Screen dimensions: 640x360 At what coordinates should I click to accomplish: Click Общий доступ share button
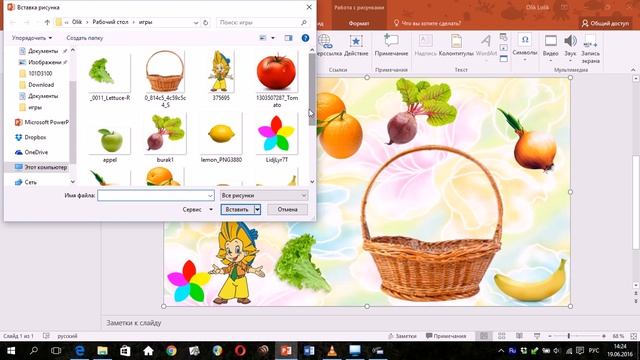pos(605,23)
